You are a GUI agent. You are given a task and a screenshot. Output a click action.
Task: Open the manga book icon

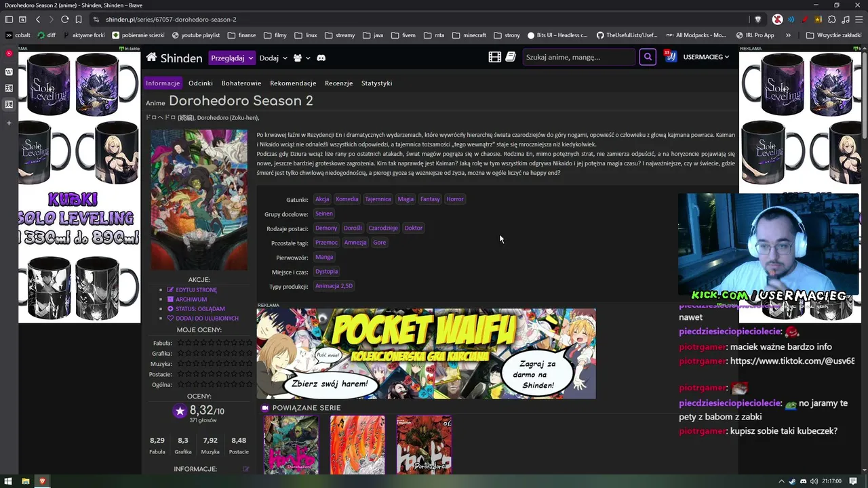click(511, 58)
